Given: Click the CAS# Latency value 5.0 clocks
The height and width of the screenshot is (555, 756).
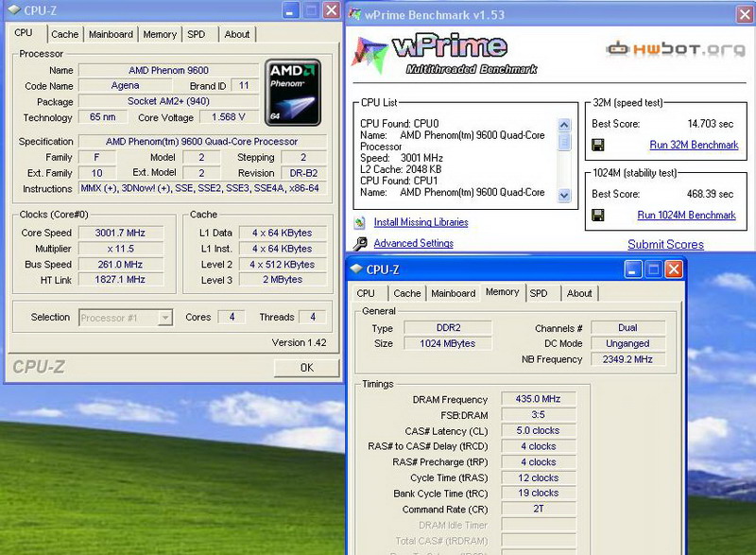Looking at the screenshot, I should tap(538, 430).
